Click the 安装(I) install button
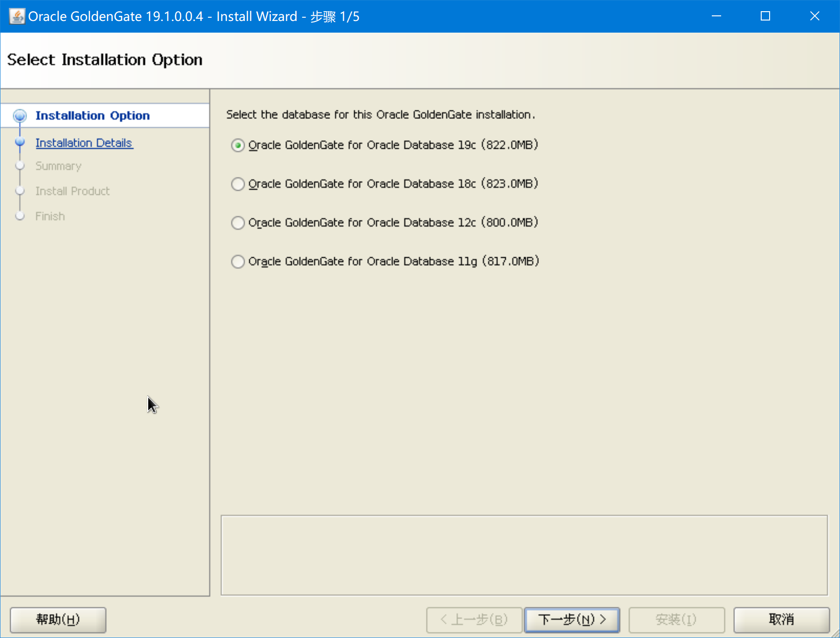Screen dimensions: 840x638 (x=676, y=620)
